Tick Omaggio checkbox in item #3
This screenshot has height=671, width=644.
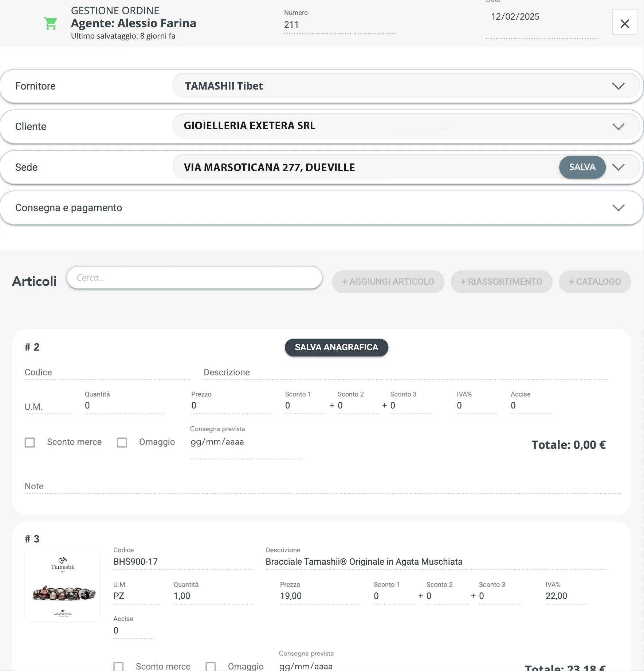(211, 666)
